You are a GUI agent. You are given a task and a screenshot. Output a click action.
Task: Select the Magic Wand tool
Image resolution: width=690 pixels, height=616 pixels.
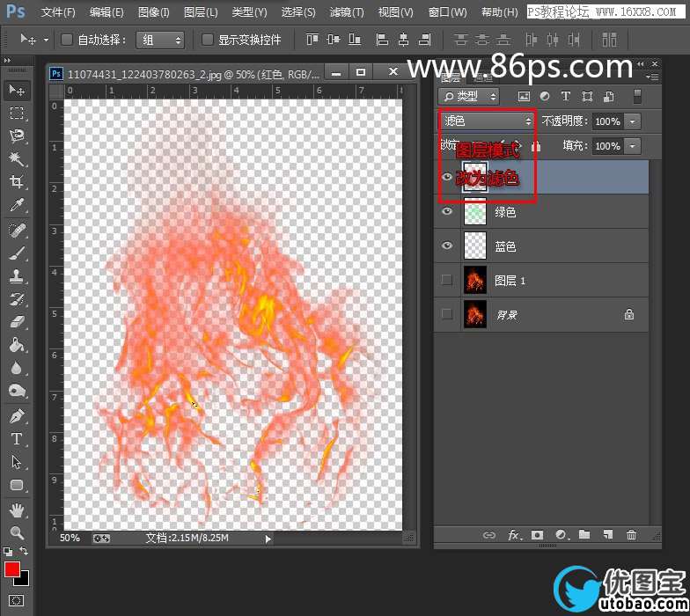click(x=17, y=158)
